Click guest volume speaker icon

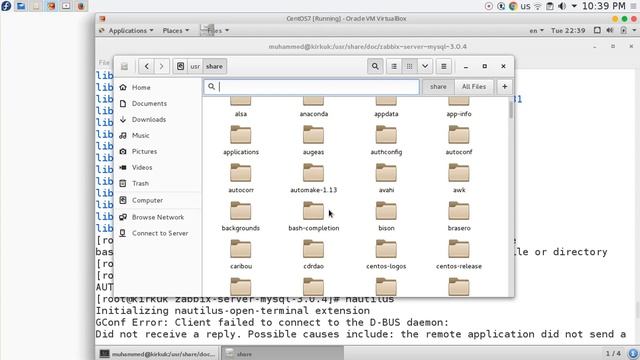coord(610,31)
